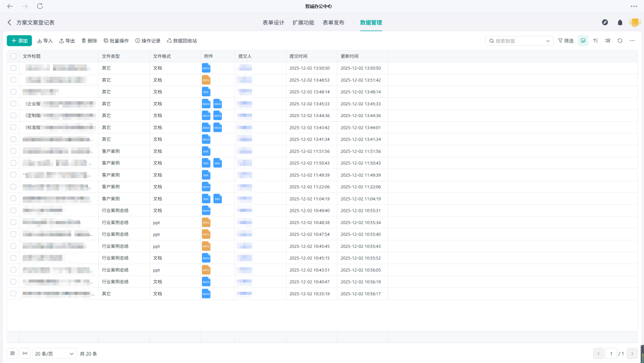Expand the search field dropdown arrow

point(548,41)
